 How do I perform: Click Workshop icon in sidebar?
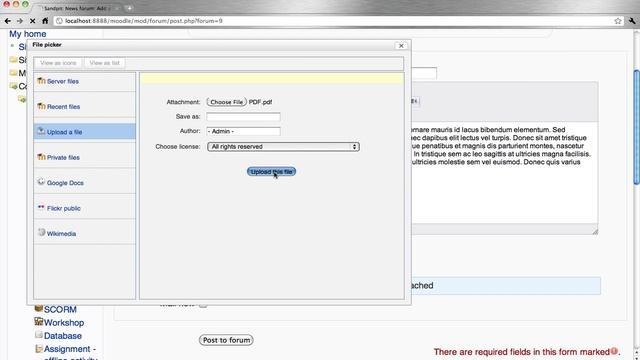(x=39, y=322)
